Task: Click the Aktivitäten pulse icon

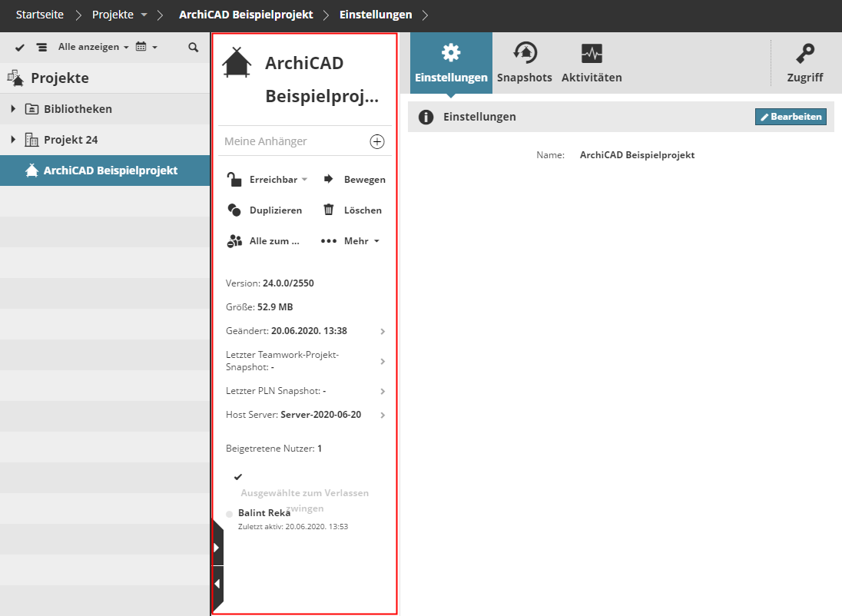Action: coord(592,53)
